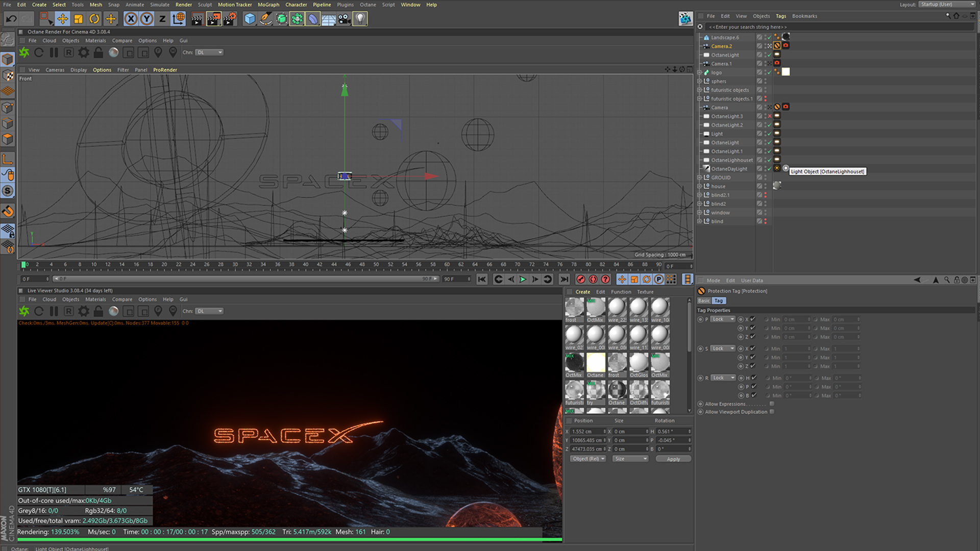This screenshot has height=551, width=980.
Task: Go to the start of the animation
Action: (482, 279)
